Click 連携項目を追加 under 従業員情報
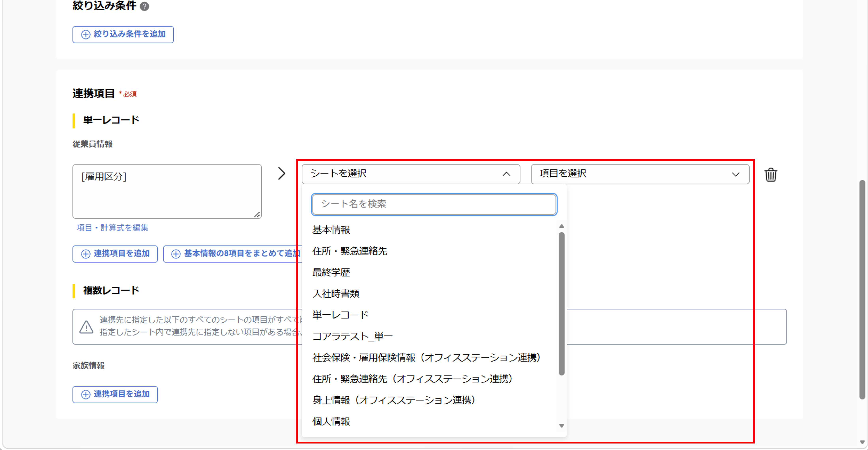Viewport: 868px width, 450px height. tap(115, 254)
